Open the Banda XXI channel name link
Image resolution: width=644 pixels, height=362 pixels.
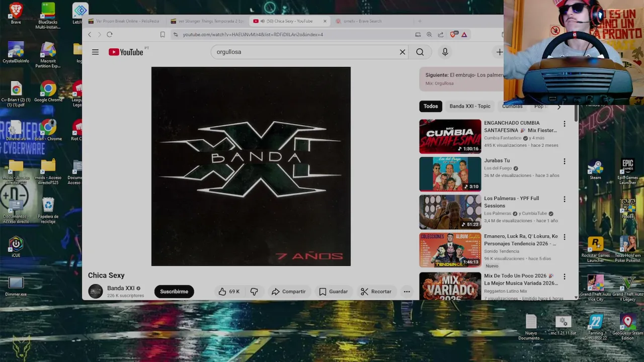pos(121,288)
